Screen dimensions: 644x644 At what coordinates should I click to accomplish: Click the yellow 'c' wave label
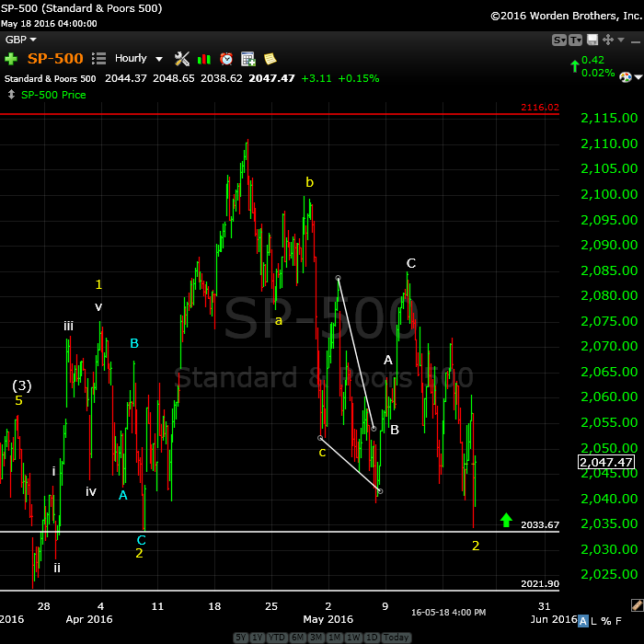pyautogui.click(x=322, y=453)
